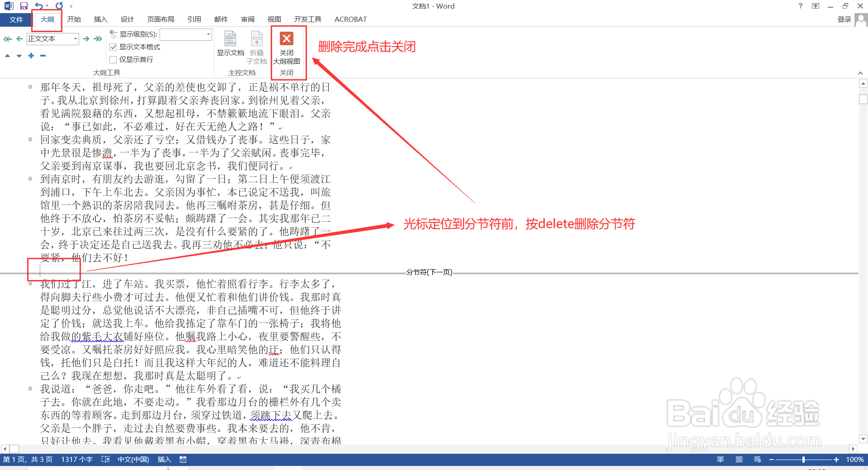Move the paragraph up with up triangle
Image resolution: width=868 pixels, height=470 pixels.
pos(7,56)
